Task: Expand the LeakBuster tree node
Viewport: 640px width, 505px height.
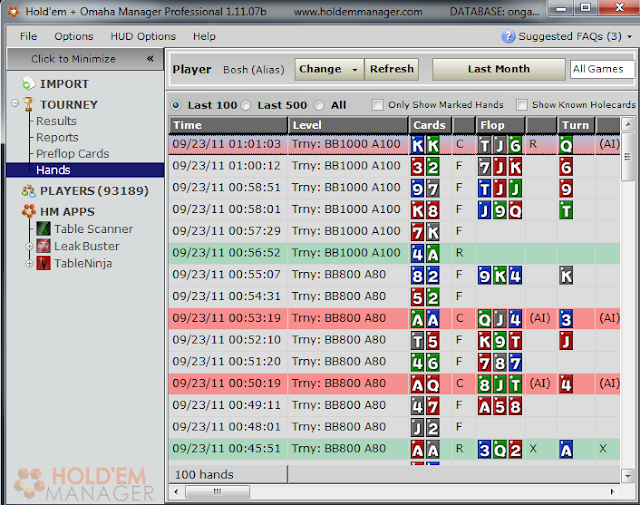Action: [29, 246]
